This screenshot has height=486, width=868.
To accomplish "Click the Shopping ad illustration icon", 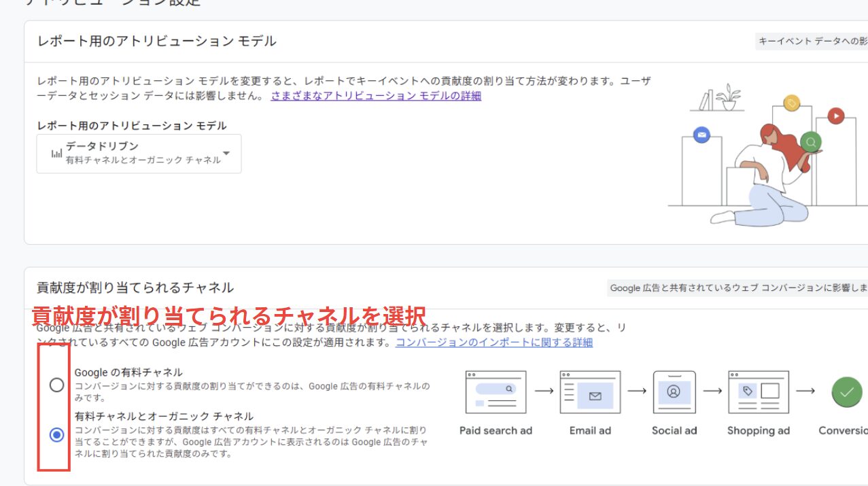I will point(758,392).
